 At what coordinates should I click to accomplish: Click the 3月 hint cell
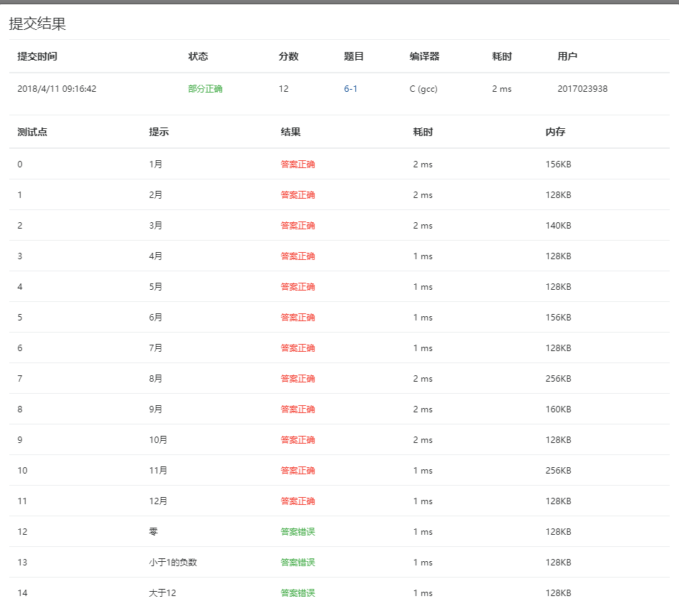[x=156, y=226]
